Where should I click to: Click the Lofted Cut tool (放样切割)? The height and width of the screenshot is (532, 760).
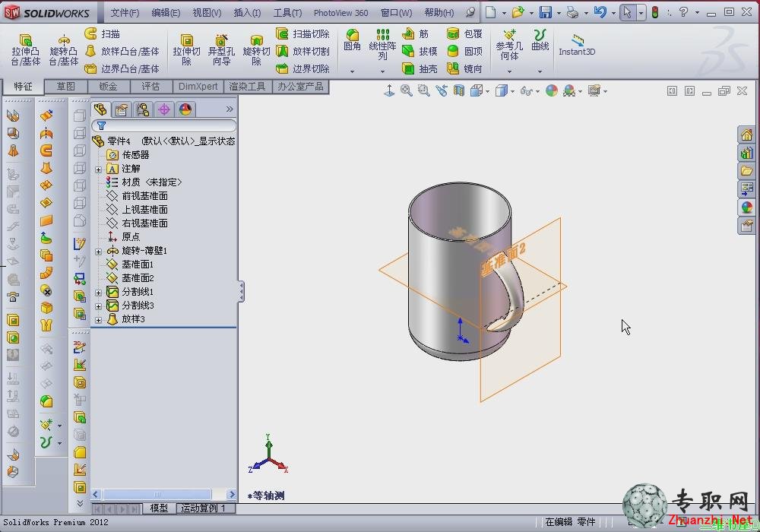click(303, 52)
